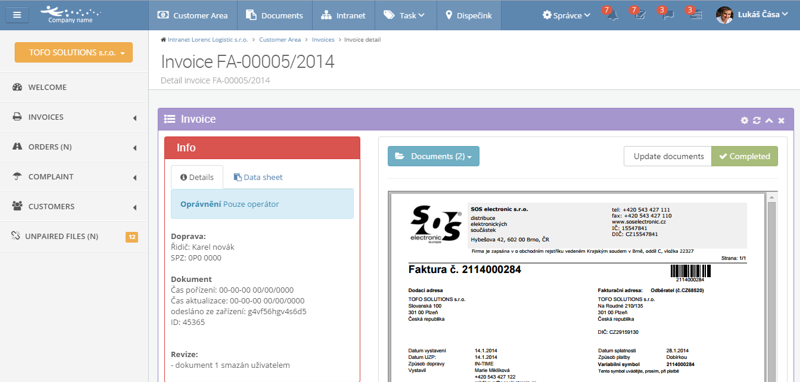Click the green Completed button
800x382 pixels.
744,156
